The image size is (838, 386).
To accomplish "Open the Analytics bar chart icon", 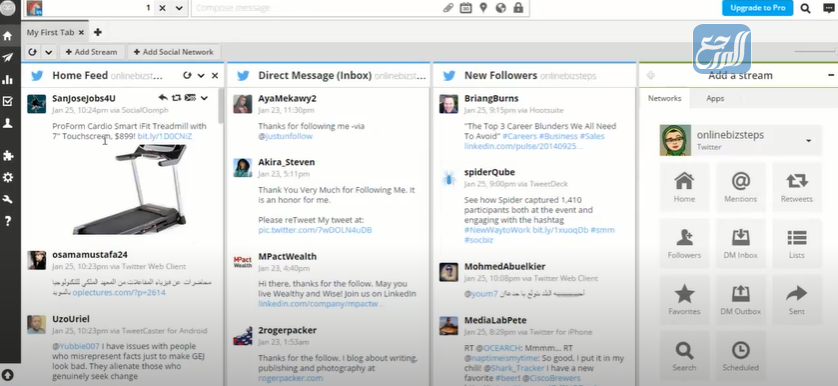I will tap(7, 80).
